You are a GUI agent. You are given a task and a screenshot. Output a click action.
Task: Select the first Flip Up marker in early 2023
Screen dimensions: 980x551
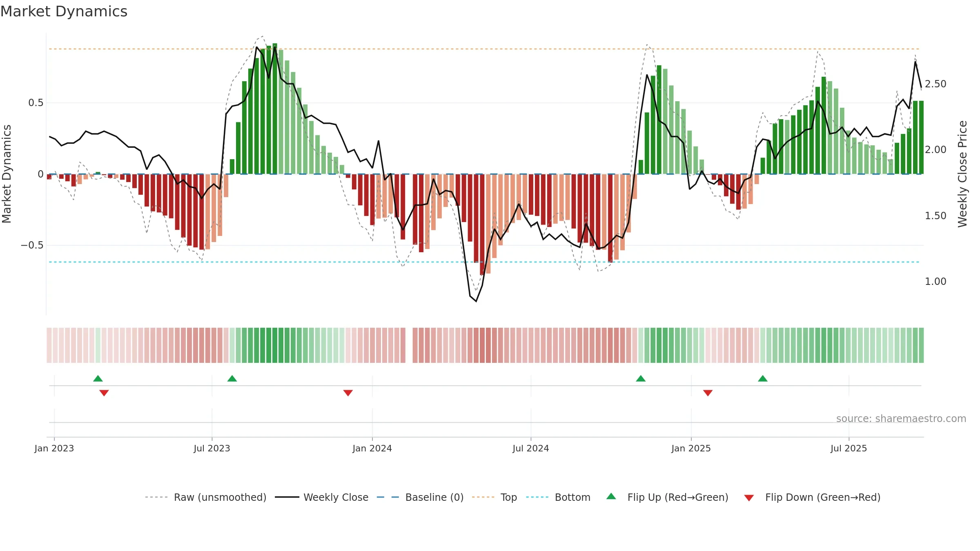(98, 378)
